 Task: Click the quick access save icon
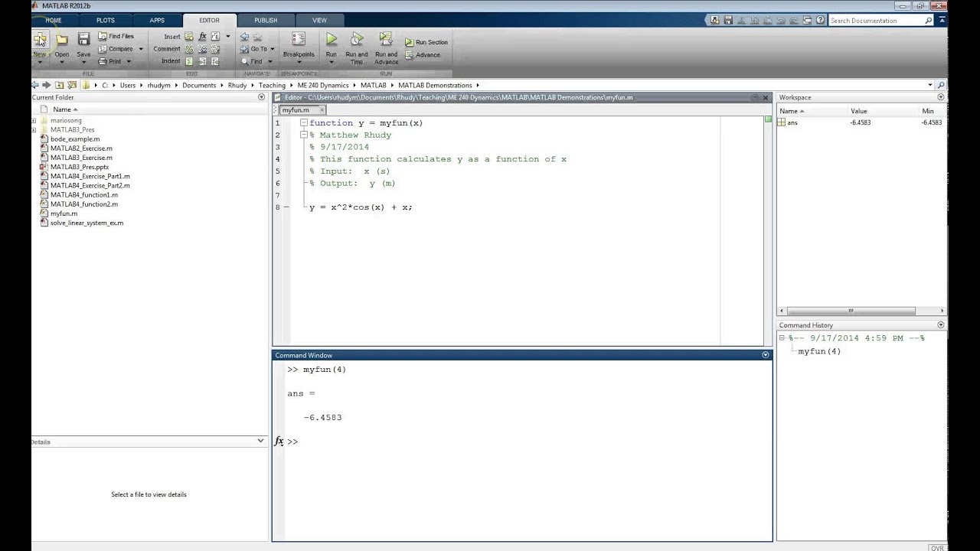(x=728, y=21)
